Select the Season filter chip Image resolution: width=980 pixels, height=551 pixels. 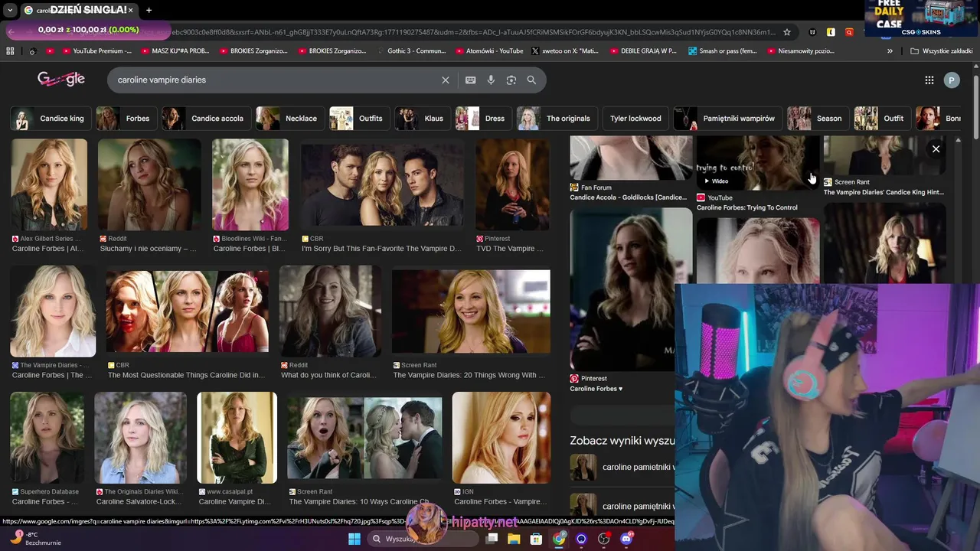(x=818, y=119)
